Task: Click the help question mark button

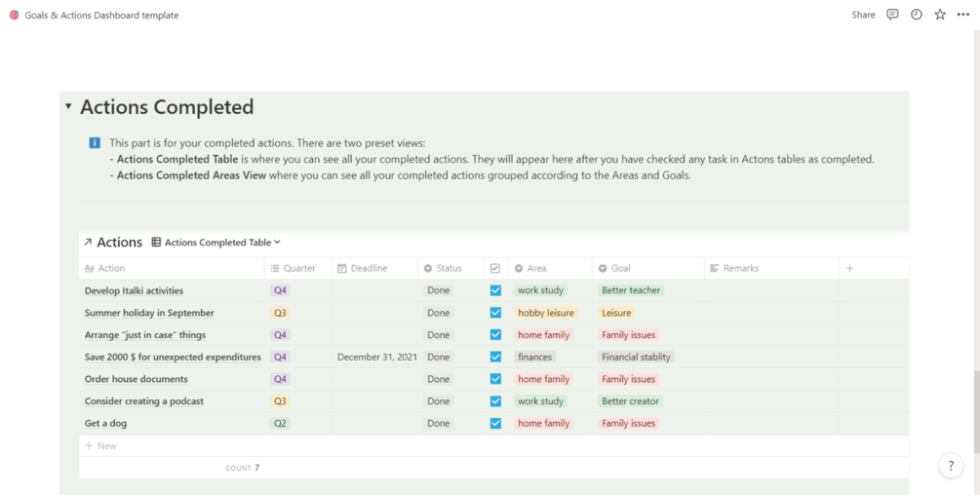Action: (951, 466)
